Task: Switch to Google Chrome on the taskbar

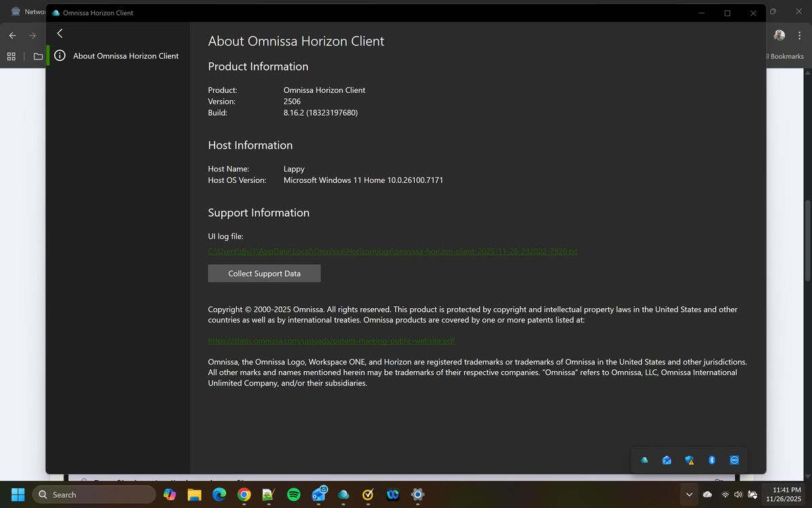Action: click(x=244, y=494)
